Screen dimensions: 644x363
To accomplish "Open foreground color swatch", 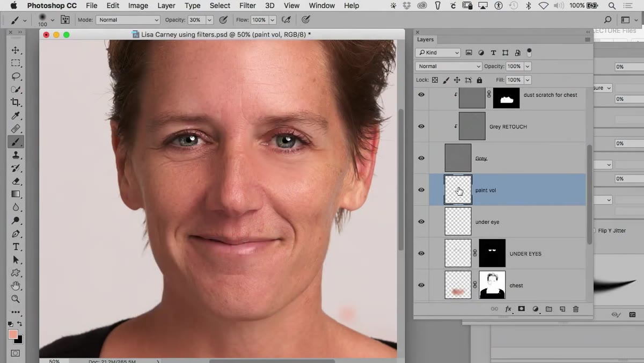I will click(13, 333).
